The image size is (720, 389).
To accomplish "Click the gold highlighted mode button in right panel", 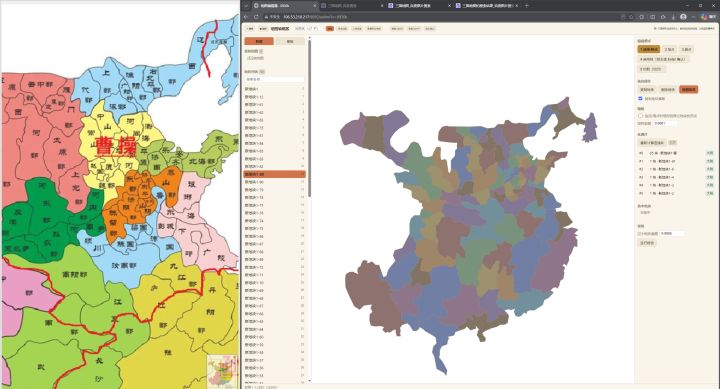I will coord(648,49).
